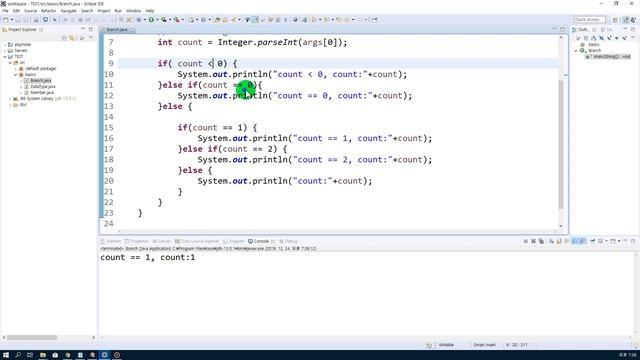Click Project Explorer horizontal scrollbar thumb

32,338
